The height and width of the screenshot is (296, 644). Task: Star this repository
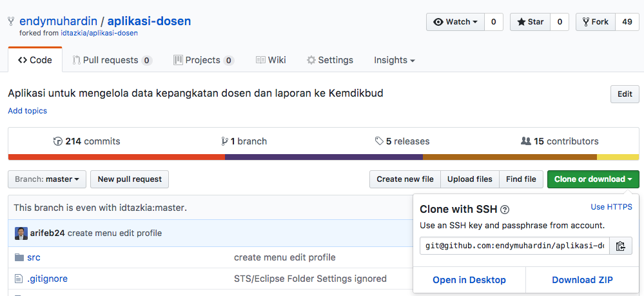coord(531,22)
